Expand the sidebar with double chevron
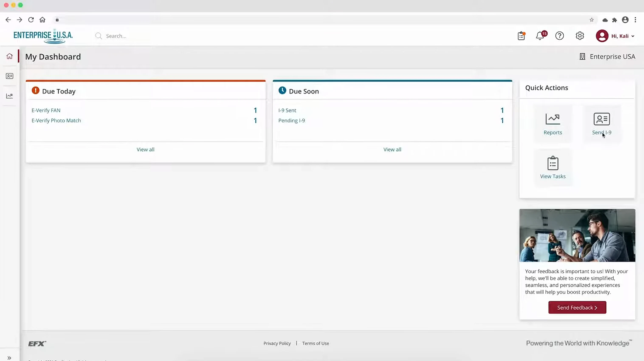Image resolution: width=644 pixels, height=361 pixels. coord(9,358)
